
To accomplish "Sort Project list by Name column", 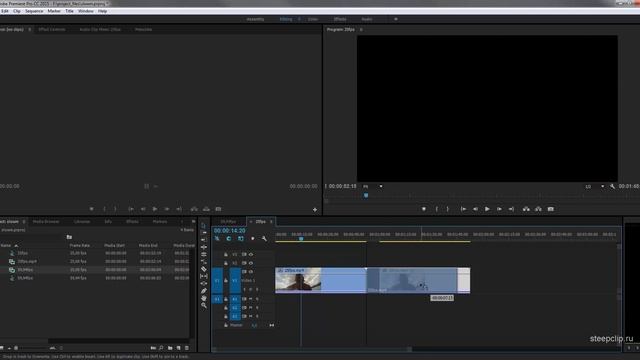I will click(x=9, y=245).
